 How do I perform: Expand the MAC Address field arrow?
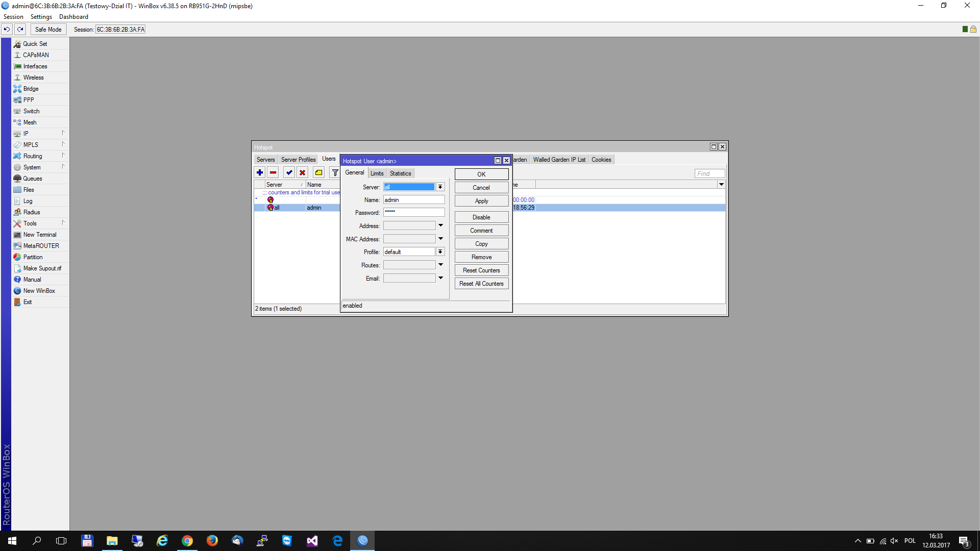(440, 239)
